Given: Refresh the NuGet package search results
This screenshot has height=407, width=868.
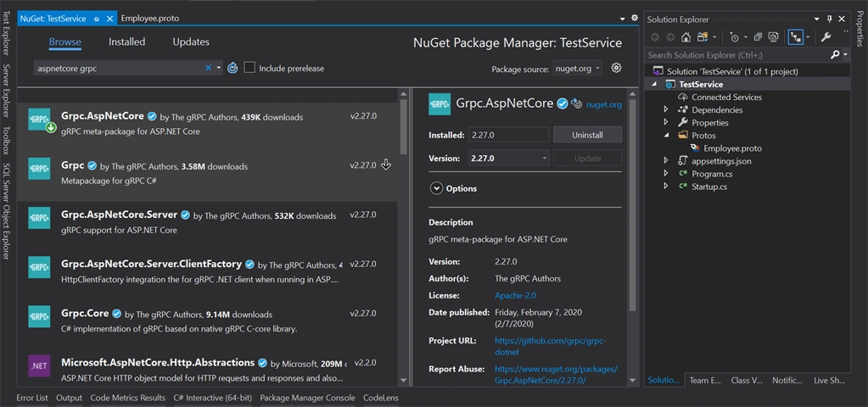Looking at the screenshot, I should (233, 68).
